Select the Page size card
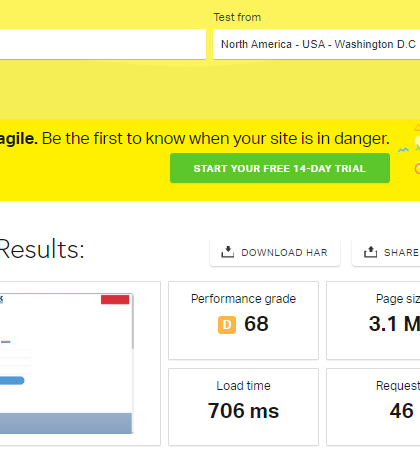Viewport: 420px width, 467px height. point(373,320)
